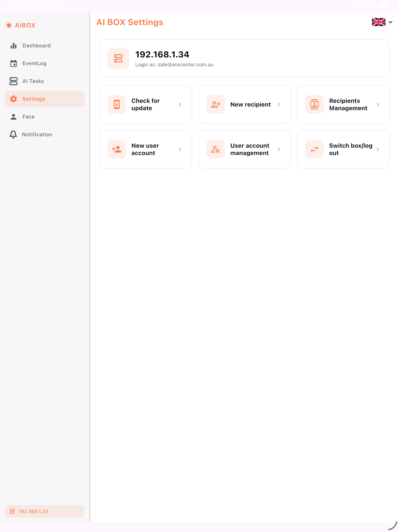The height and width of the screenshot is (532, 399).
Task: Navigate to Face section
Action: click(45, 117)
